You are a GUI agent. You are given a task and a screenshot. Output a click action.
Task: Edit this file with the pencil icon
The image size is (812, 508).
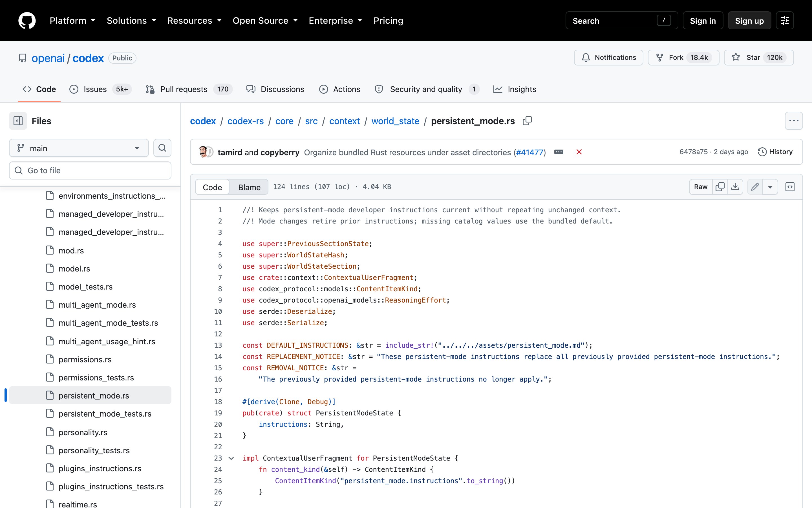point(755,187)
